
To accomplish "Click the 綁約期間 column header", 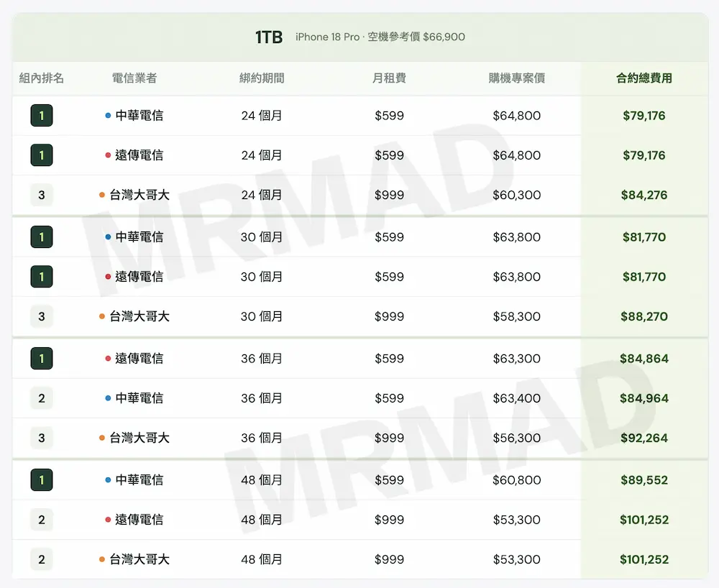I will [262, 78].
